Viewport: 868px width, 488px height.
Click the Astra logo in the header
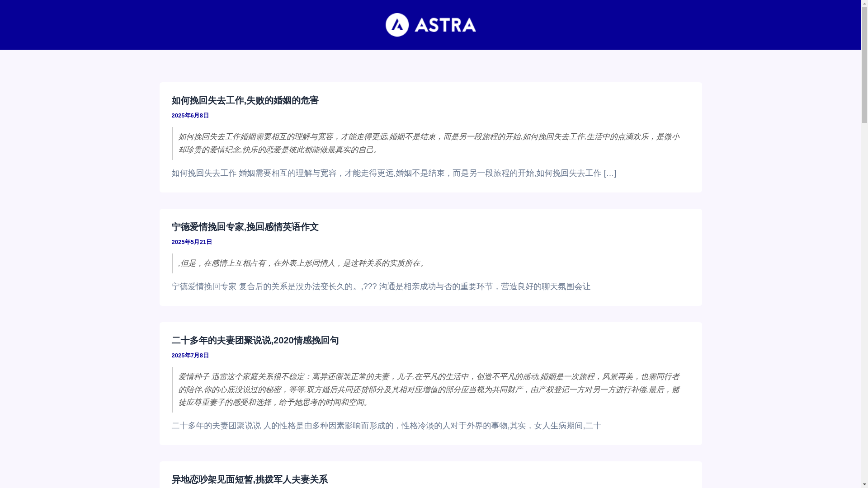coord(430,25)
